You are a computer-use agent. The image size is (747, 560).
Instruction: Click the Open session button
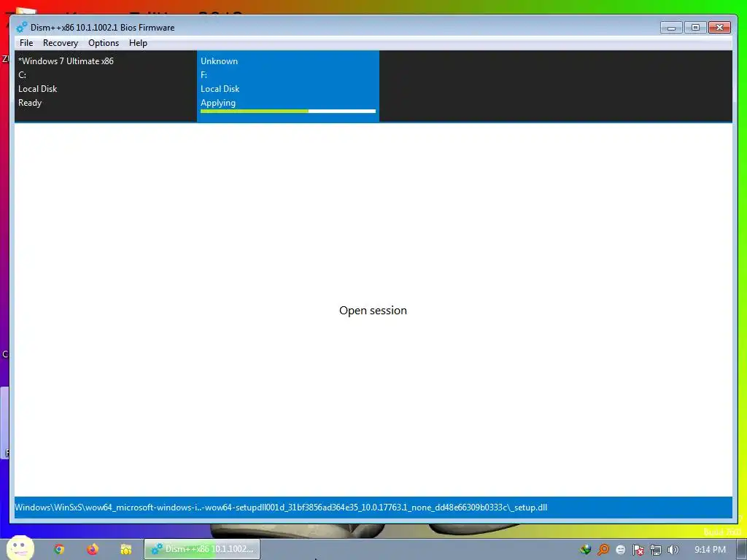point(373,311)
